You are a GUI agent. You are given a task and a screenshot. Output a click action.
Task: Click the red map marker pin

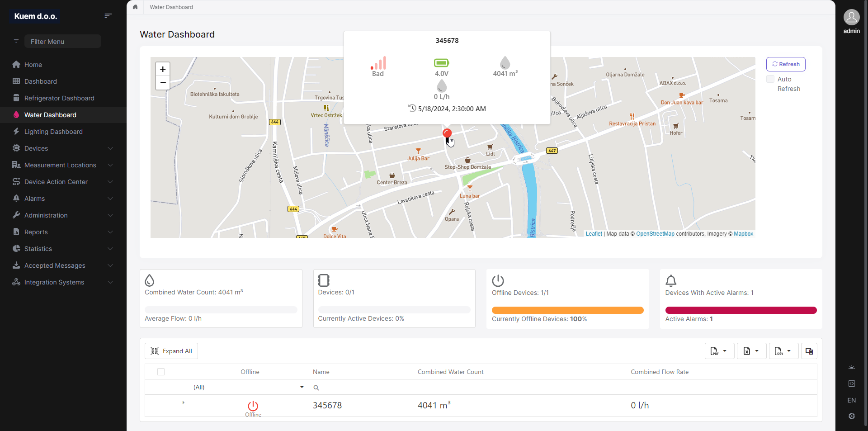(x=447, y=133)
